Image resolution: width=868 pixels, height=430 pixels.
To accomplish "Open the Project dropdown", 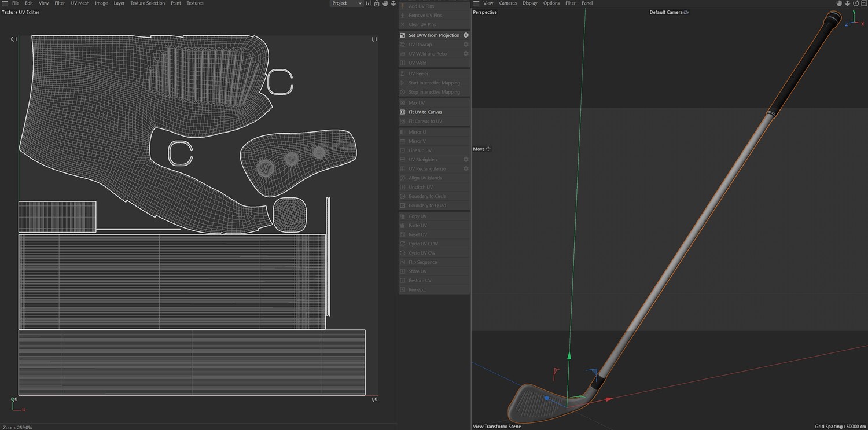I will [x=347, y=3].
